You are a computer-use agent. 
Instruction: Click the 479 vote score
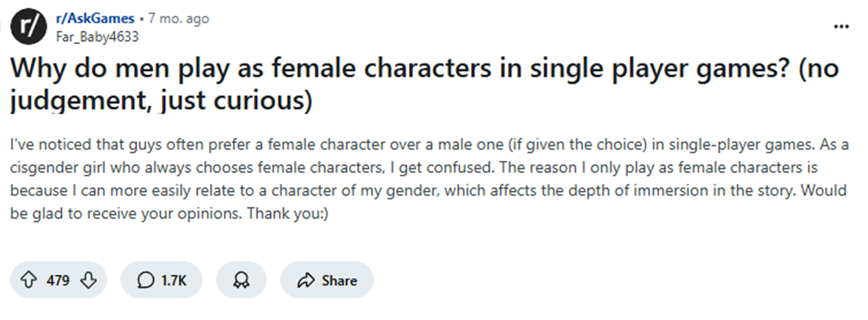(58, 281)
